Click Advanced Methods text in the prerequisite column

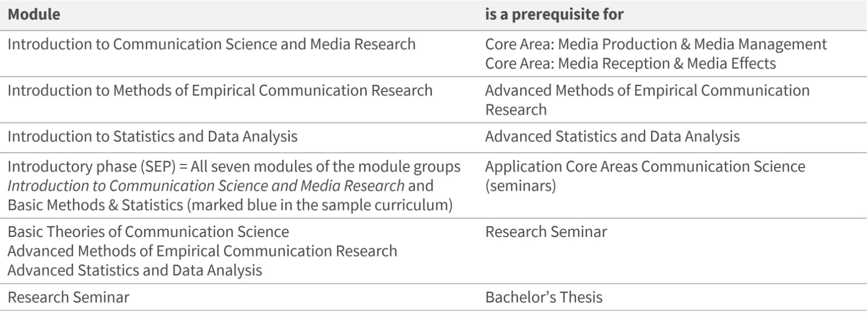647,91
